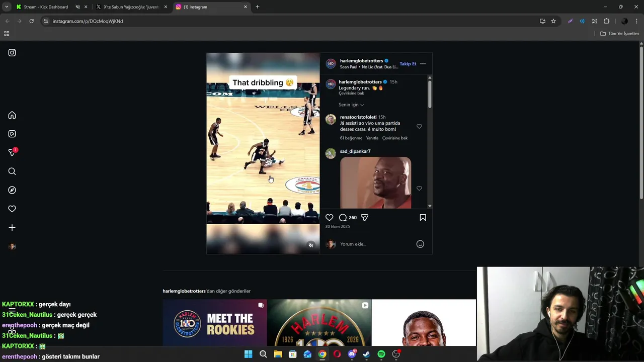
Task: Open Discord from the taskbar
Action: coord(352,354)
